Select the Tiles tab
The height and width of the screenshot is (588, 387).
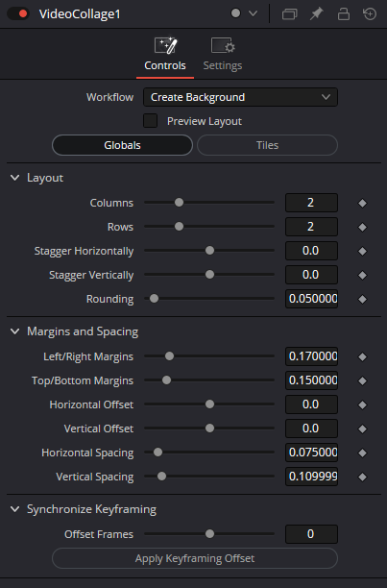coord(267,145)
